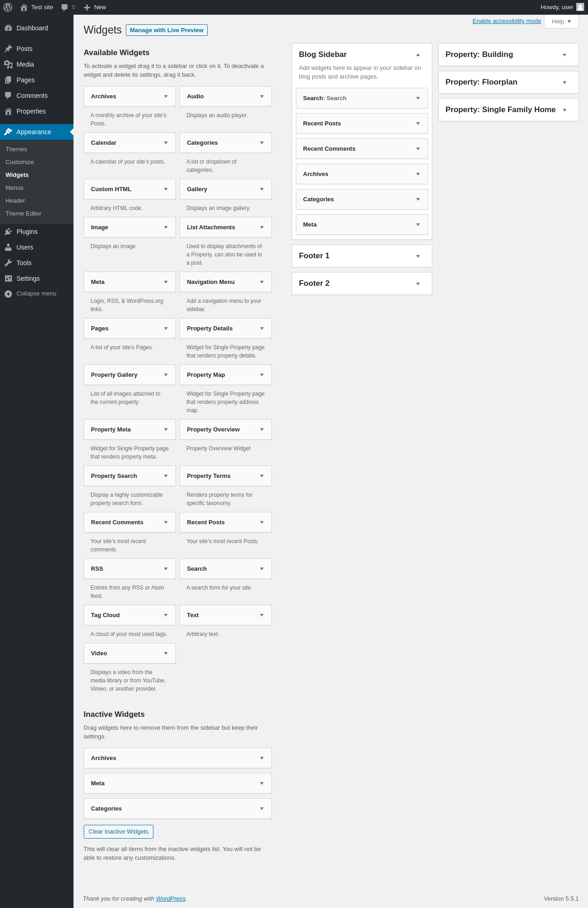The height and width of the screenshot is (908, 588).
Task: Click the WordPress logo icon
Action: tap(8, 7)
